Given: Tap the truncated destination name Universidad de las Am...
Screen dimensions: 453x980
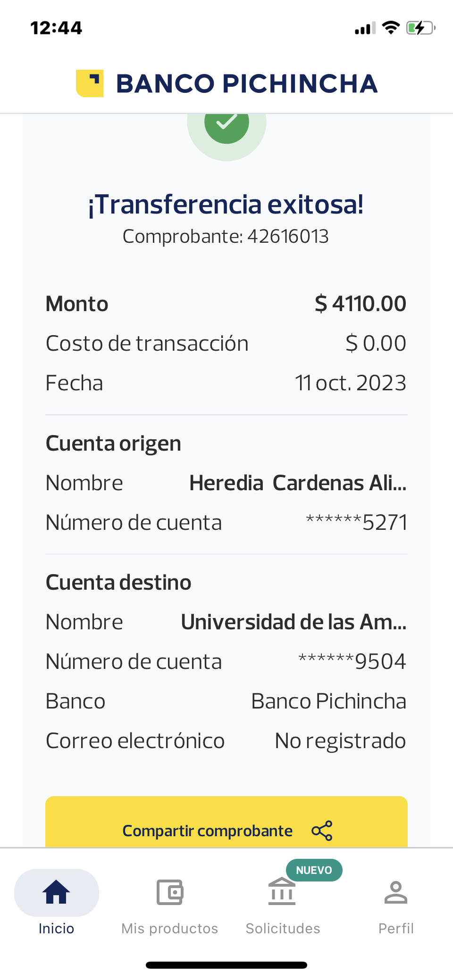Looking at the screenshot, I should coord(294,622).
